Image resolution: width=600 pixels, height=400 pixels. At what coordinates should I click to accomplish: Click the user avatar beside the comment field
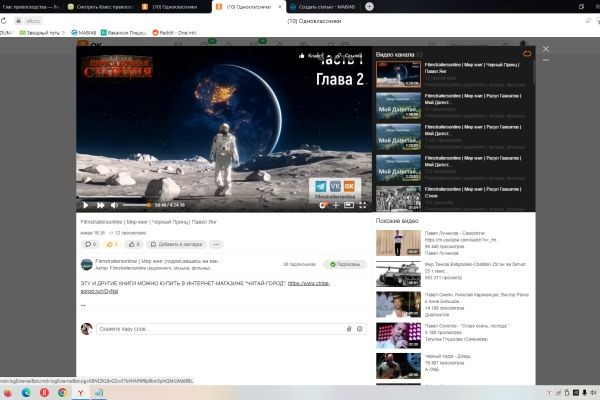[86, 329]
